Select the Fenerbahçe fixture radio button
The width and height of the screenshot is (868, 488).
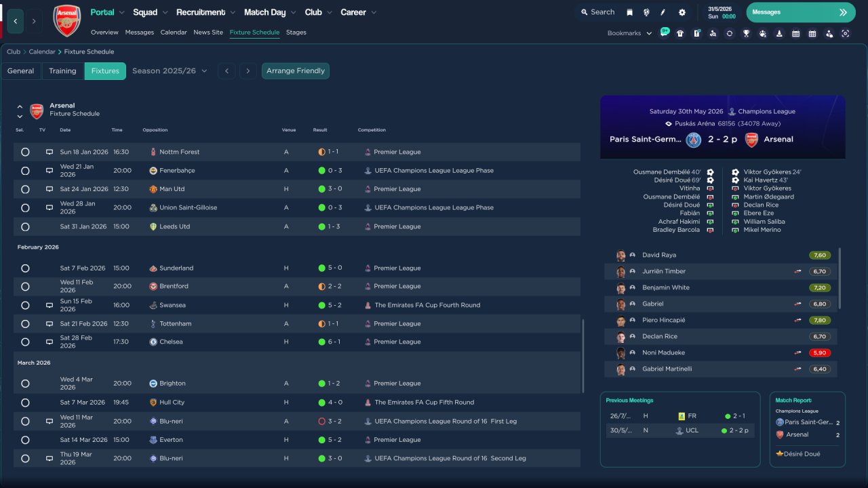coord(25,171)
